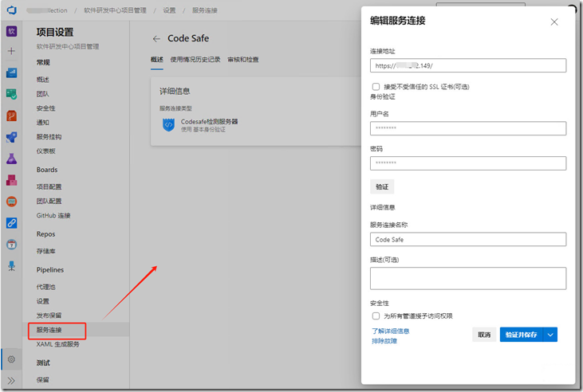
Task: Open 服务挂钩 settings item
Action: point(49,137)
